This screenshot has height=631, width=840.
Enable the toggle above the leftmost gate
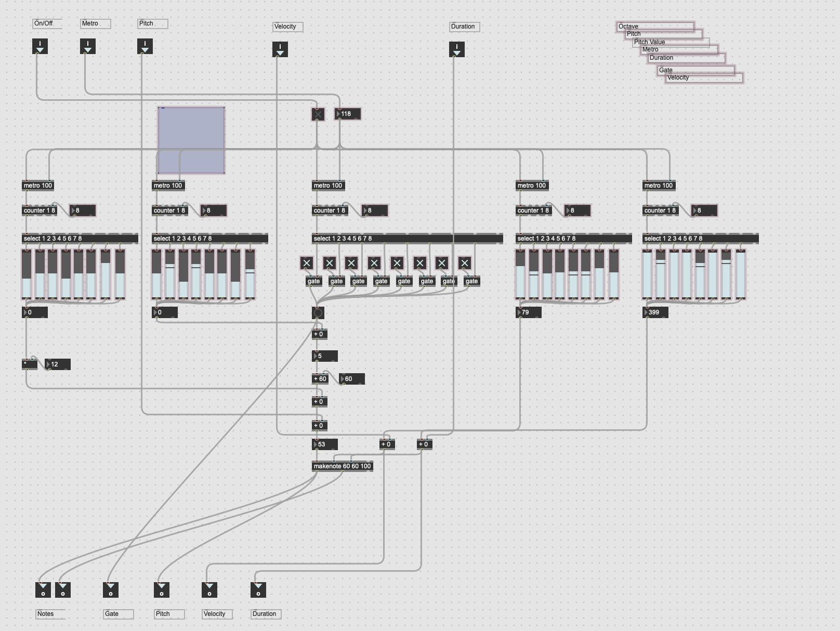click(307, 263)
